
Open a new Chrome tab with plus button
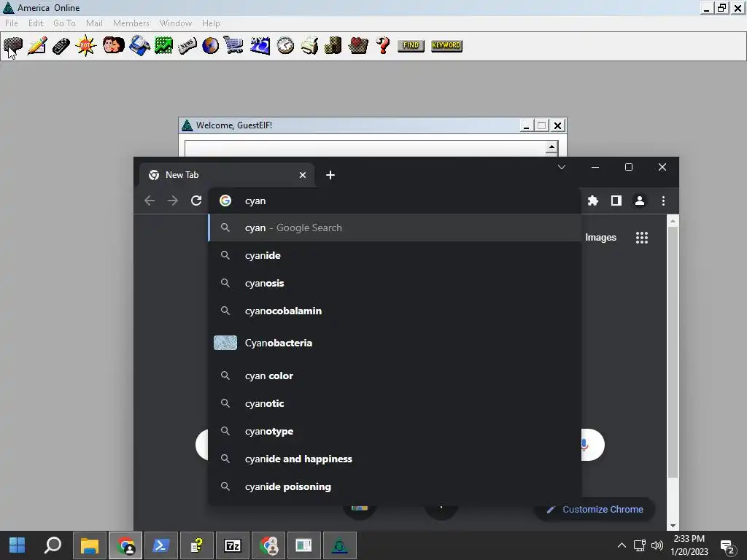[330, 175]
